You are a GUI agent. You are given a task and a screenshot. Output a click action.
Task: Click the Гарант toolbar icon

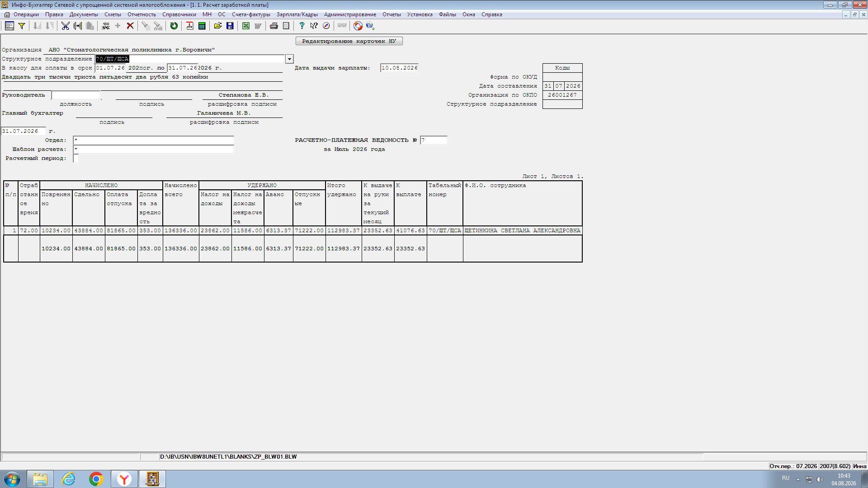pyautogui.click(x=342, y=26)
